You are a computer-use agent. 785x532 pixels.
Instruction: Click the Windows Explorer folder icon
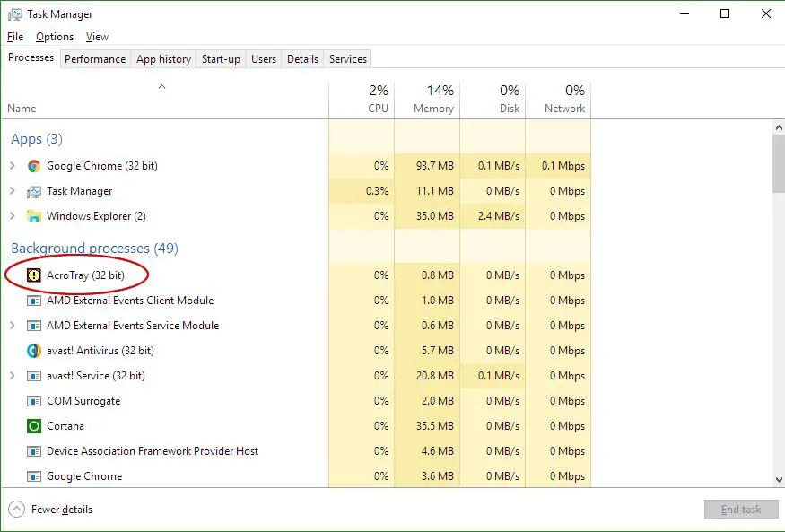[x=34, y=216]
